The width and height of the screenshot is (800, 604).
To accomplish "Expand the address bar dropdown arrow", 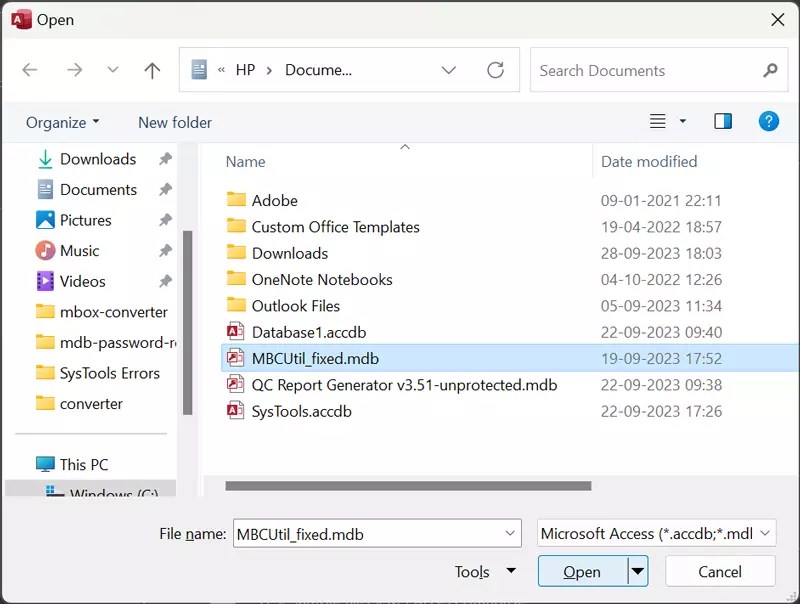I will coord(448,70).
